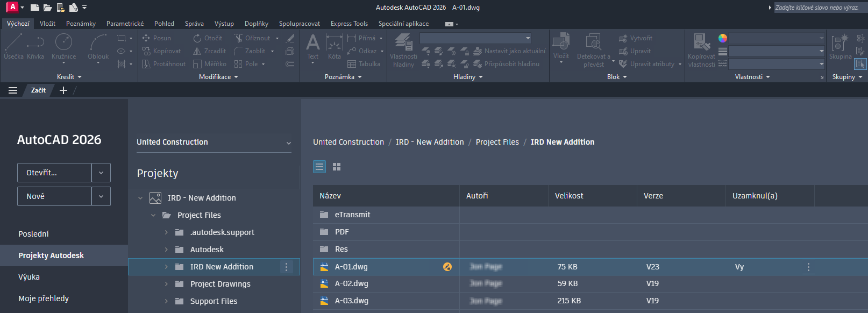The width and height of the screenshot is (868, 313).
Task: Switch to grid view of files
Action: tap(337, 167)
